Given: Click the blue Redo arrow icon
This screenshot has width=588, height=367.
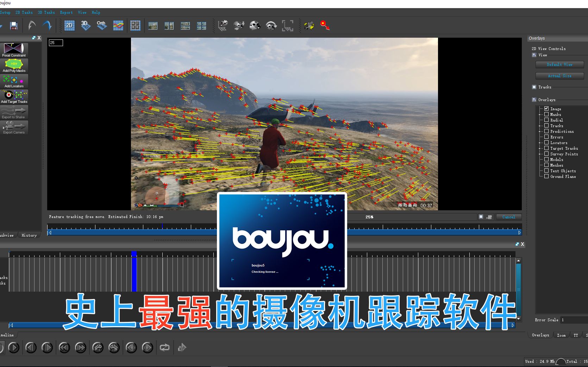Looking at the screenshot, I should coord(47,25).
